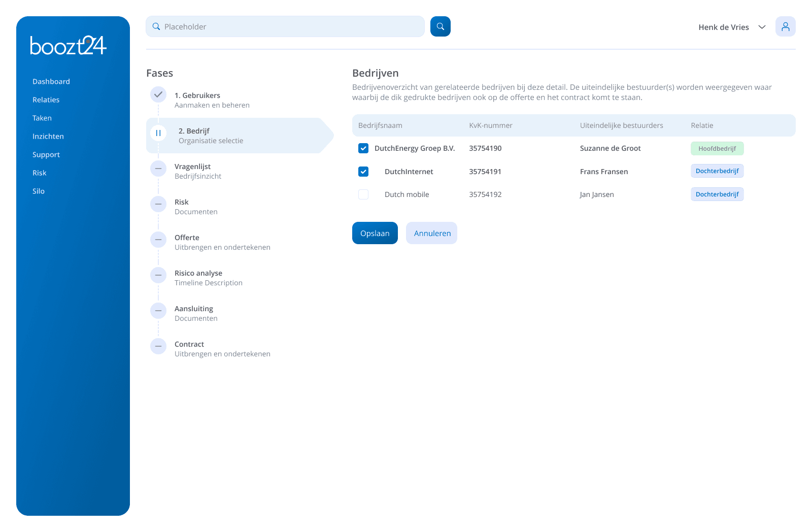Uncheck the DutchInternet checkbox
This screenshot has width=812, height=532.
point(363,172)
